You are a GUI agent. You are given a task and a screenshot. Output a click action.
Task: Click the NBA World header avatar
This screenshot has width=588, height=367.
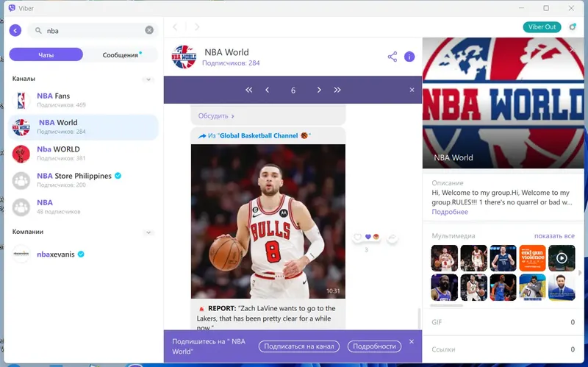click(184, 57)
